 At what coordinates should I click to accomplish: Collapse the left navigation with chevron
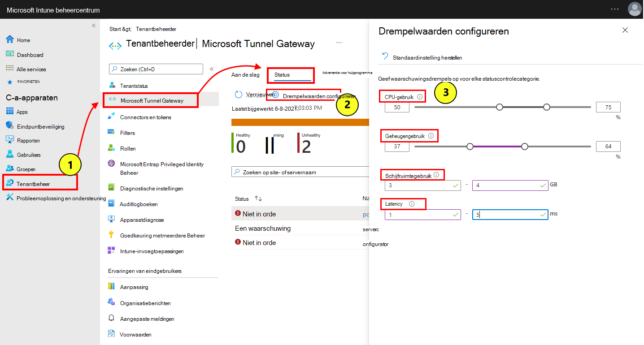click(x=94, y=26)
